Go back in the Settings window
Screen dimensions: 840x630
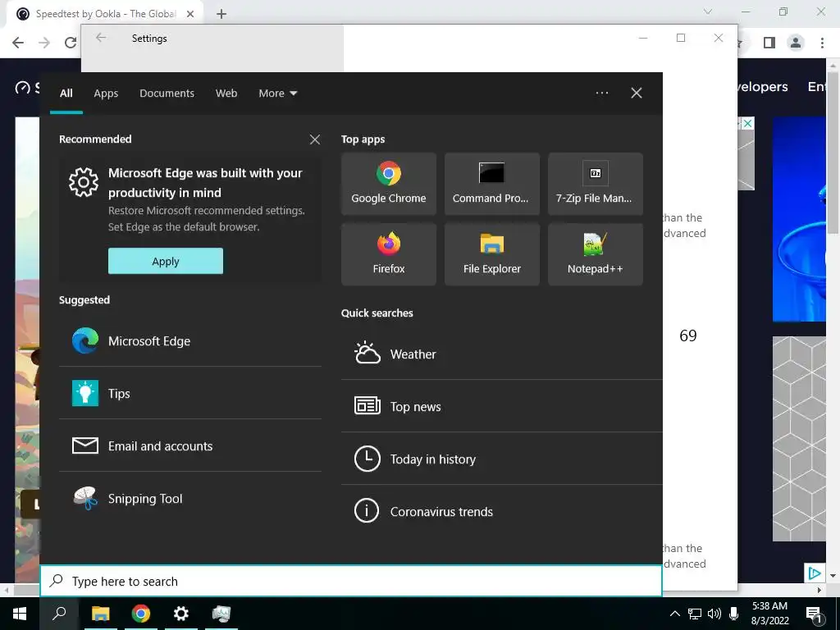point(101,38)
